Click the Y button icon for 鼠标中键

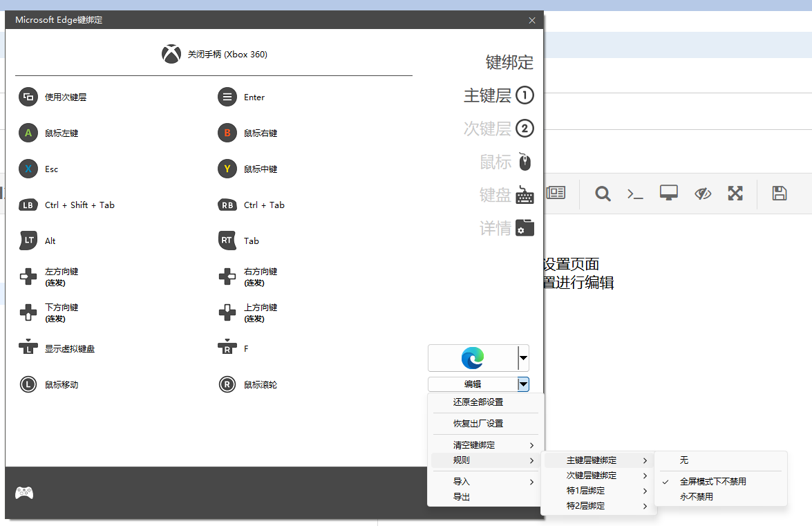(227, 169)
